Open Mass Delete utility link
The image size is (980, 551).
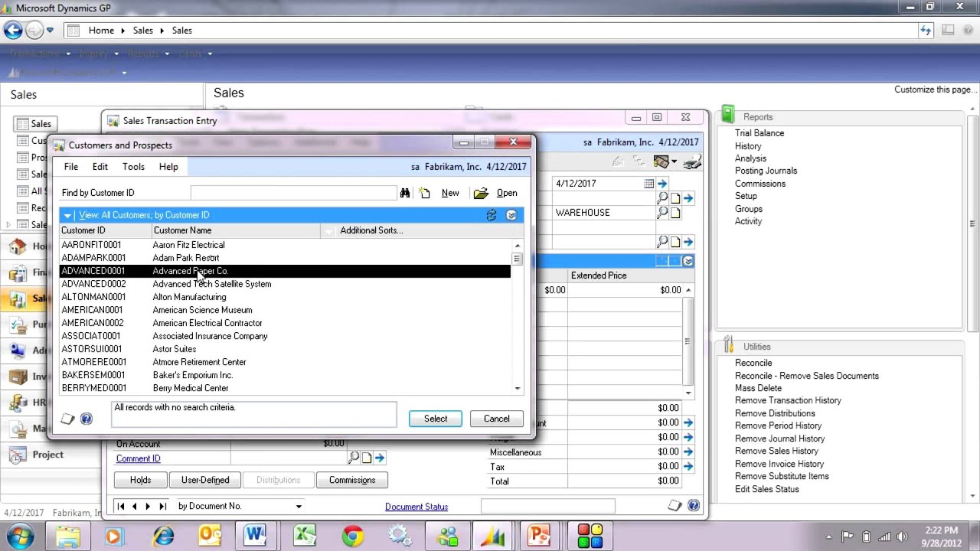[x=758, y=388]
